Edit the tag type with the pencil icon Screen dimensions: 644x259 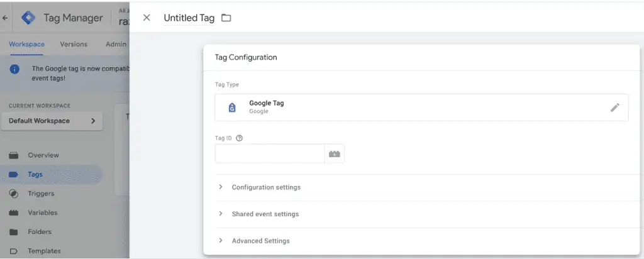coord(614,107)
